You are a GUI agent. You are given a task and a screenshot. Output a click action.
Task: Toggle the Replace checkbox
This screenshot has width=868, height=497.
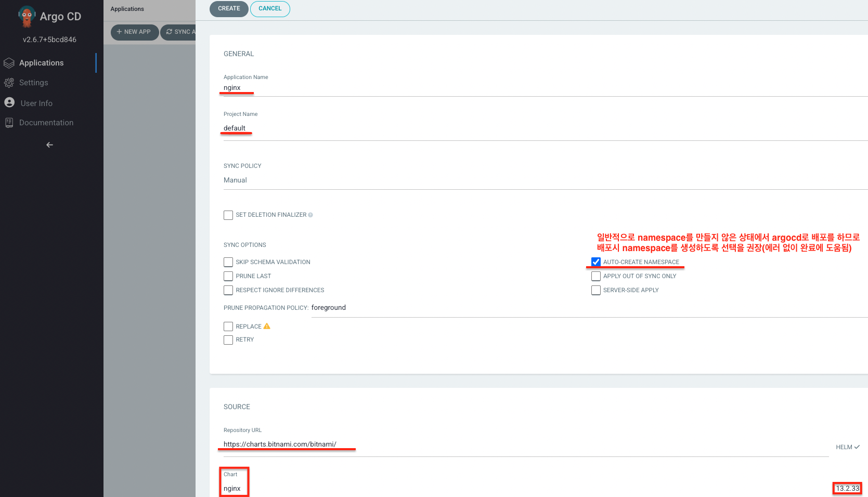tap(228, 326)
